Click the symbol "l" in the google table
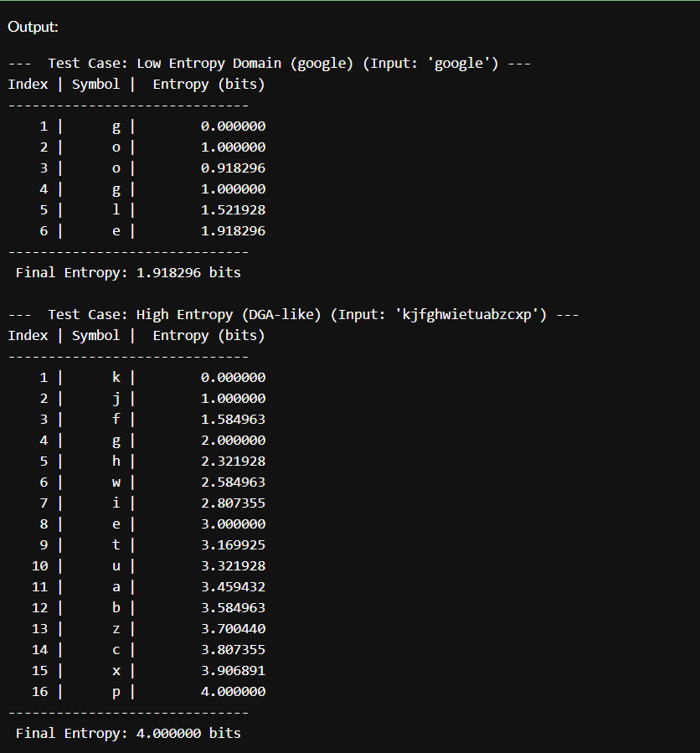The image size is (700, 753). tap(116, 209)
